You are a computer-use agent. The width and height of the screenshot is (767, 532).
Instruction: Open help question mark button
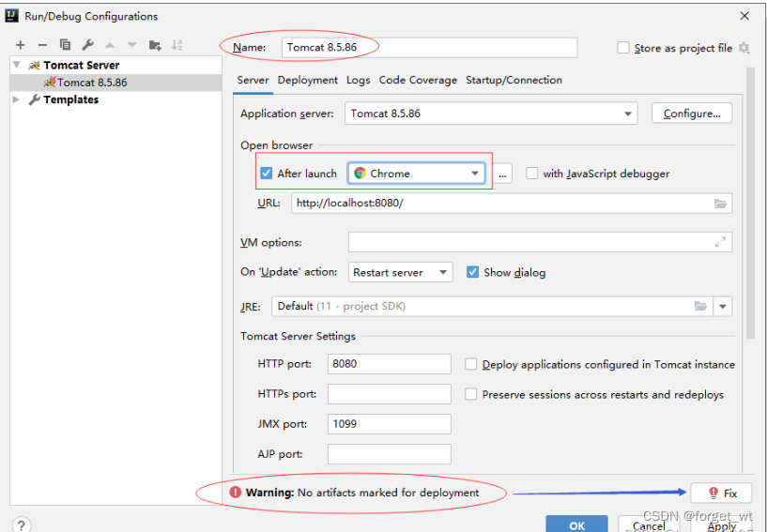21,524
